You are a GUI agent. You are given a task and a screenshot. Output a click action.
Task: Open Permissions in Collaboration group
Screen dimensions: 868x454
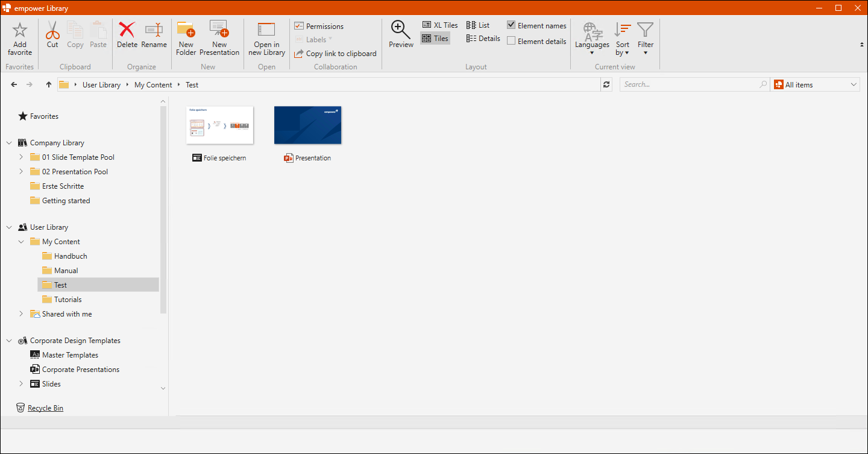pos(319,27)
